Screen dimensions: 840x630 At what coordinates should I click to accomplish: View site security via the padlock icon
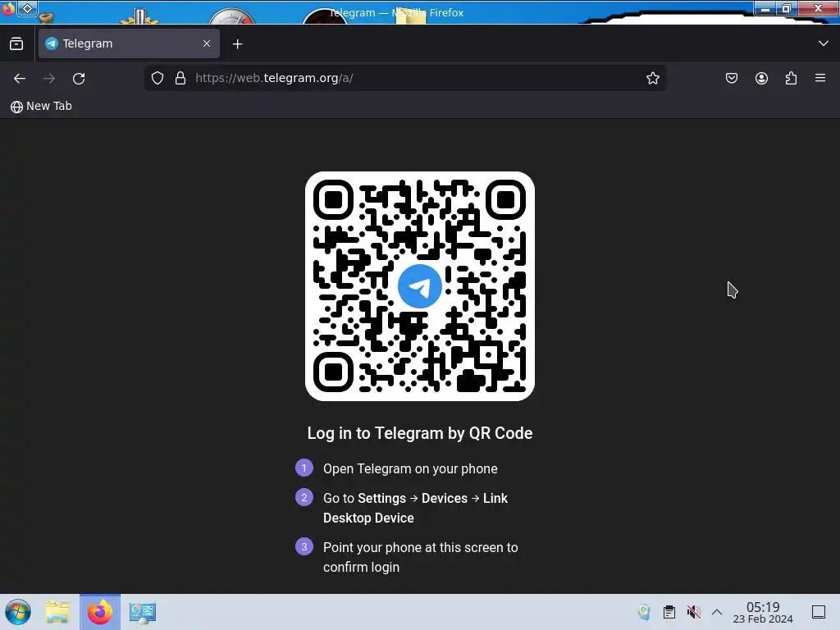(180, 78)
